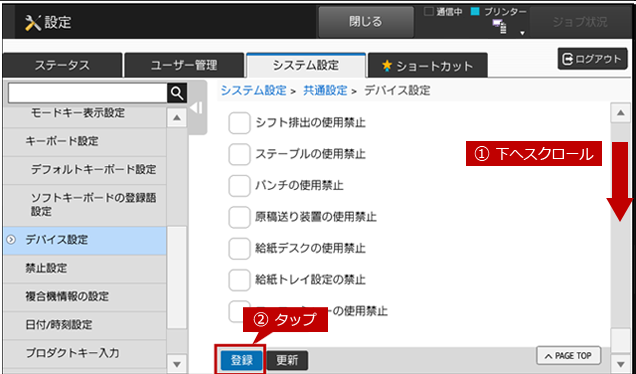Click the 閉じる button
Viewport: 636px width, 374px height.
point(366,22)
